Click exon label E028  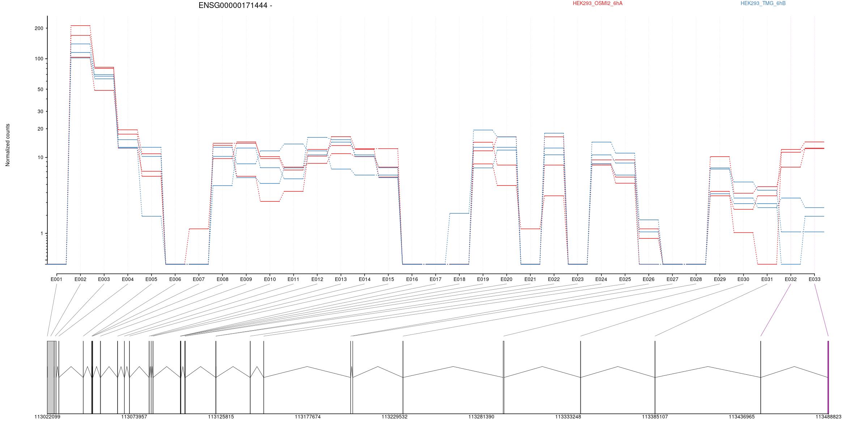tap(696, 279)
